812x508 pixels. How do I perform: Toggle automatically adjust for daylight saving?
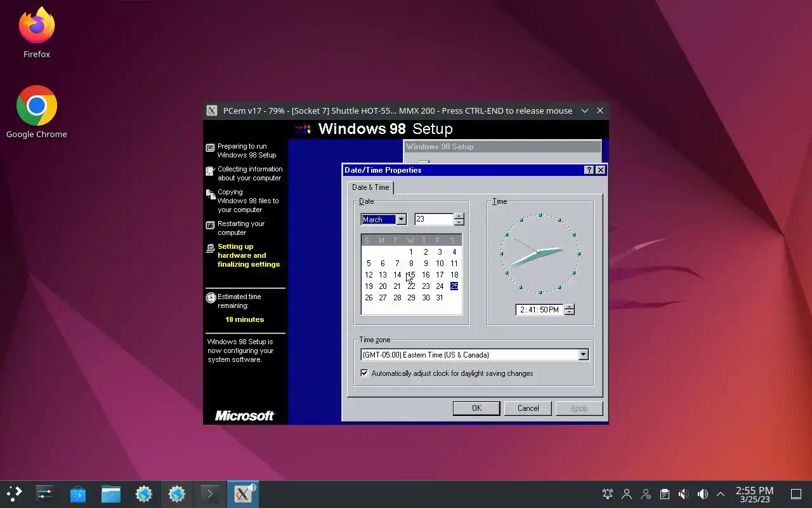pos(364,373)
